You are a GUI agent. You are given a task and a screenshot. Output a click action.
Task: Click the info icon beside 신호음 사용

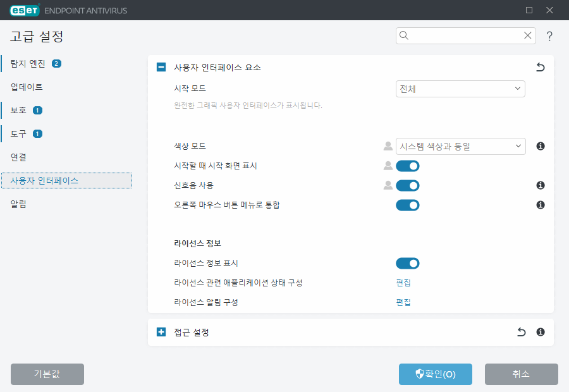540,185
